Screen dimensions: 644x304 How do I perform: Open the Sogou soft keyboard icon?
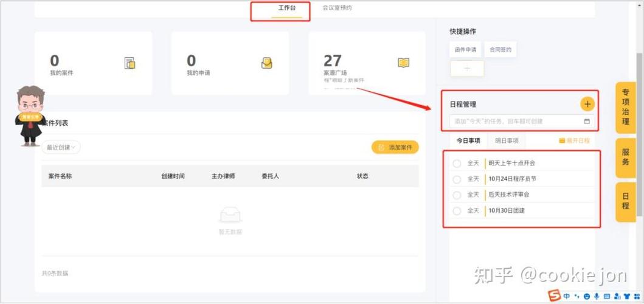pyautogui.click(x=607, y=296)
